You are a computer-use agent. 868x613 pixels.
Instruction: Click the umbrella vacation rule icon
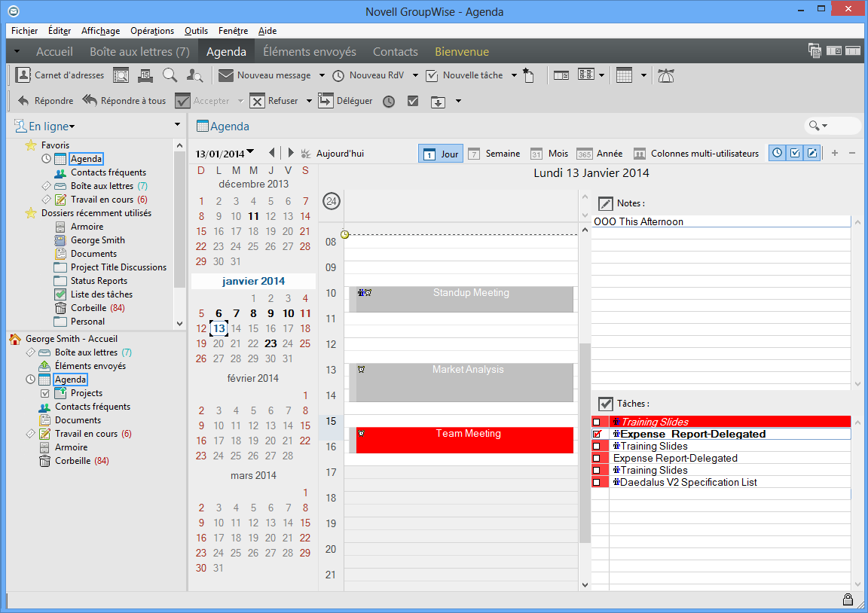[666, 75]
